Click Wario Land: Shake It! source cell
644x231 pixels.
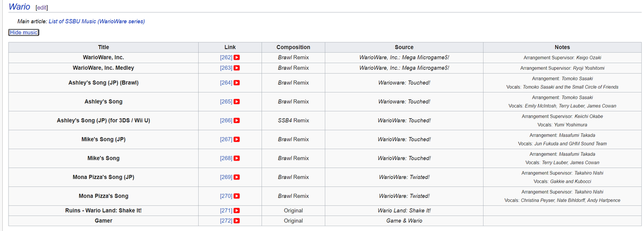[x=404, y=211]
